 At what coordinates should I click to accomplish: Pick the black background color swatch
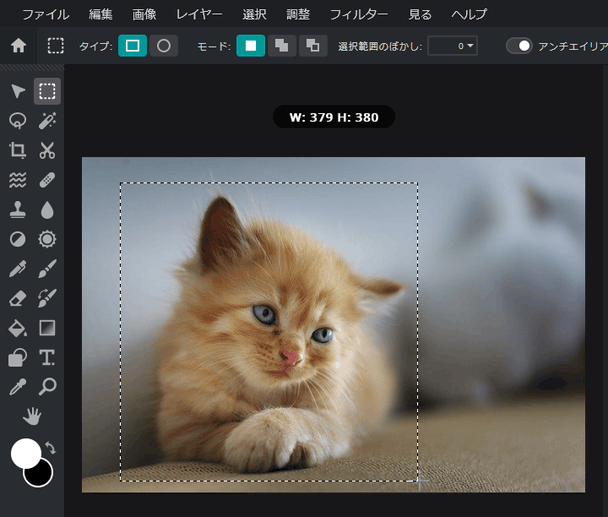[42, 476]
